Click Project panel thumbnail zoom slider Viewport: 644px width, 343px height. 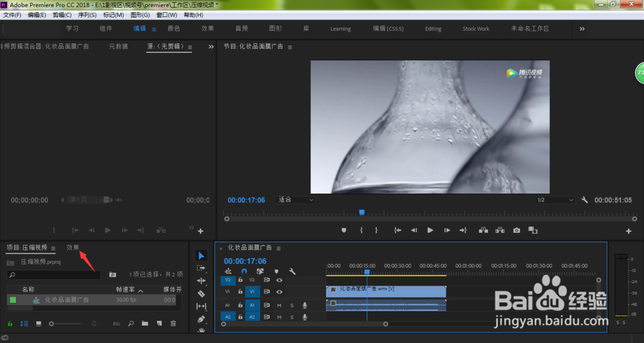[x=52, y=324]
